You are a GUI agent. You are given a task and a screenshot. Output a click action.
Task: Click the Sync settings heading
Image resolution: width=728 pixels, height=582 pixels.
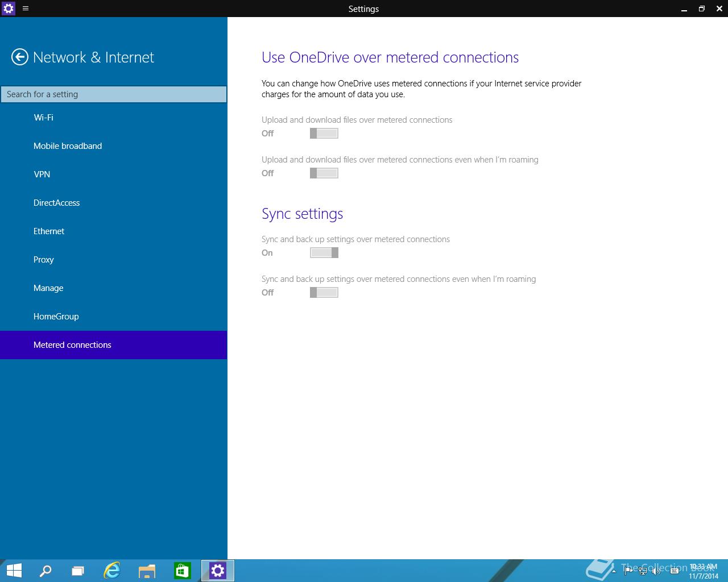coord(302,214)
